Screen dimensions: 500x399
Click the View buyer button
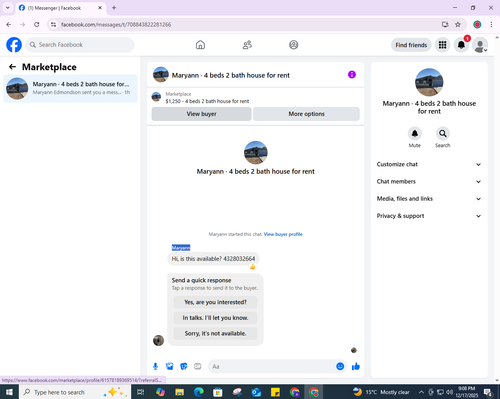tap(201, 114)
